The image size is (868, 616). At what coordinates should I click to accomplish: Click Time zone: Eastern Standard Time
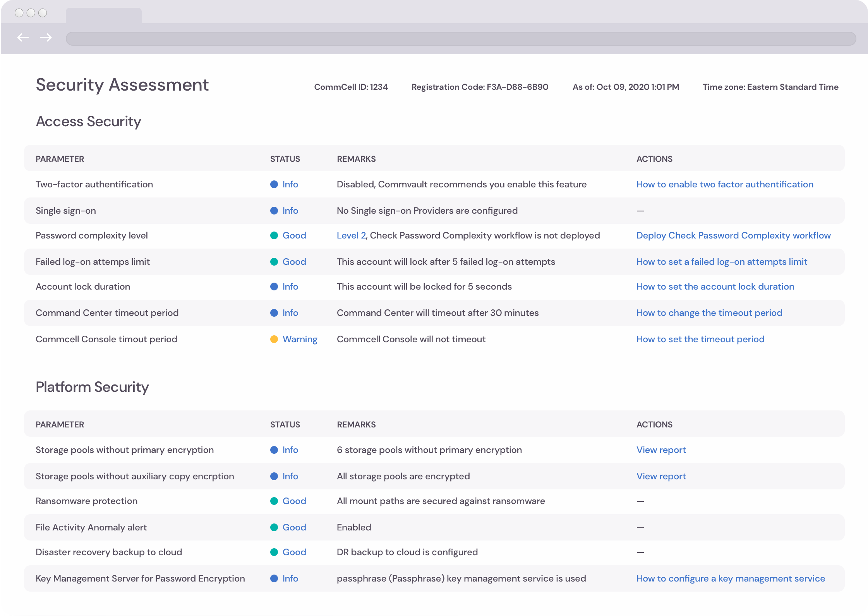(x=770, y=87)
